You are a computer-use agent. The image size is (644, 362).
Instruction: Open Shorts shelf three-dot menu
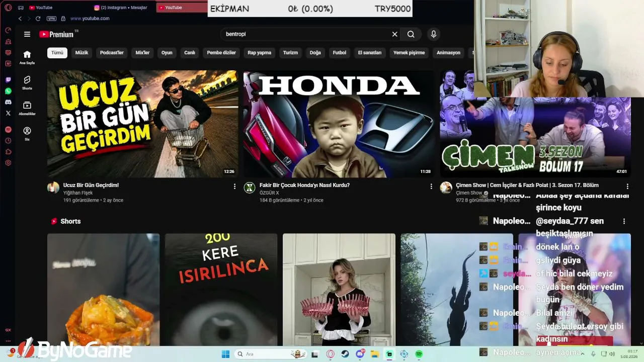tap(624, 221)
